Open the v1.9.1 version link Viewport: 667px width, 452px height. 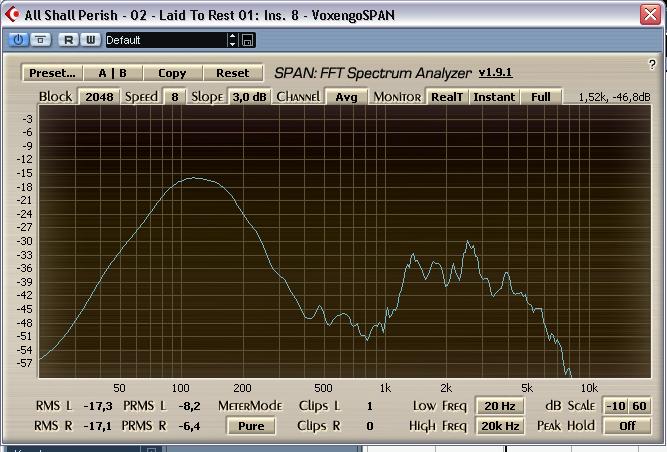(495, 72)
